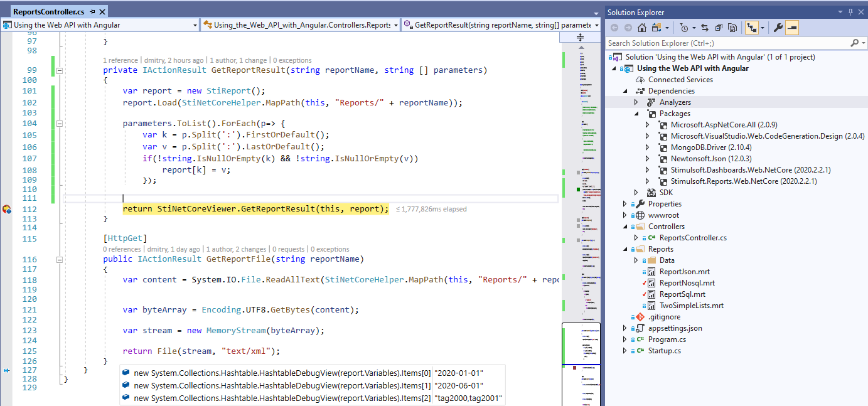Open Solution Explorer window position dropdown
This screenshot has width=868, height=406.
[840, 12]
